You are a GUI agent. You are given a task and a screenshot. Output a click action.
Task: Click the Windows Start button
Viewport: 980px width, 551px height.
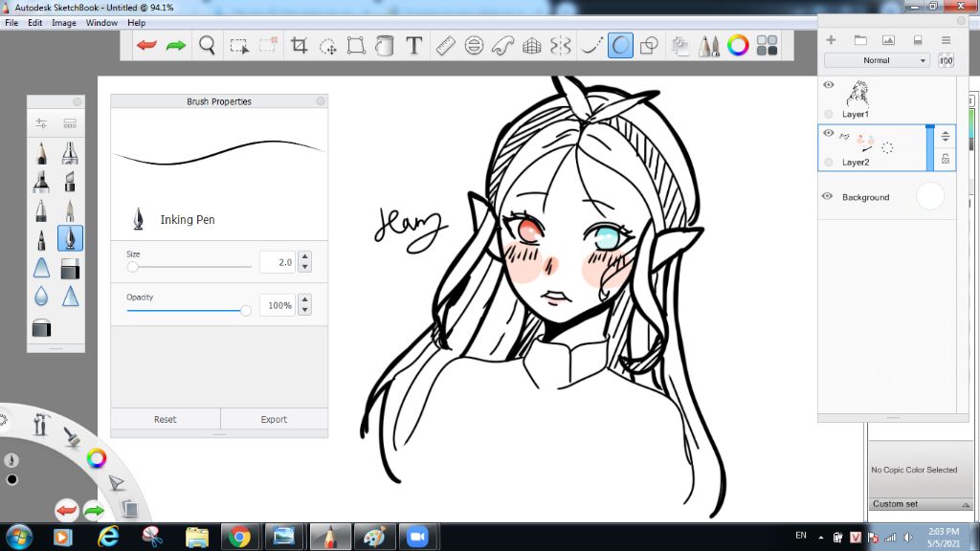(18, 537)
